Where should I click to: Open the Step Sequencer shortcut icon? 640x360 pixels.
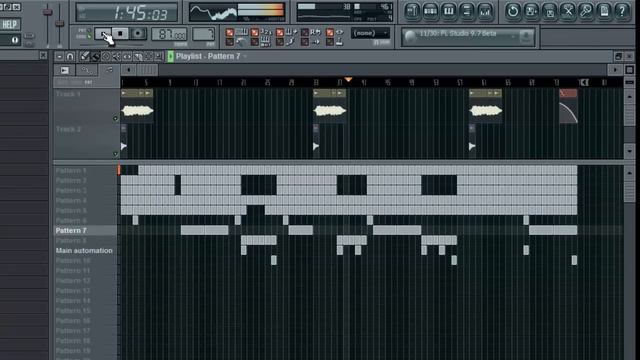point(430,11)
